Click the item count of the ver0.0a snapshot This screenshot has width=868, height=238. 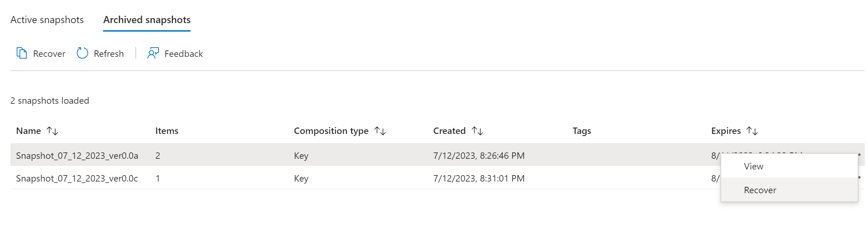[158, 156]
